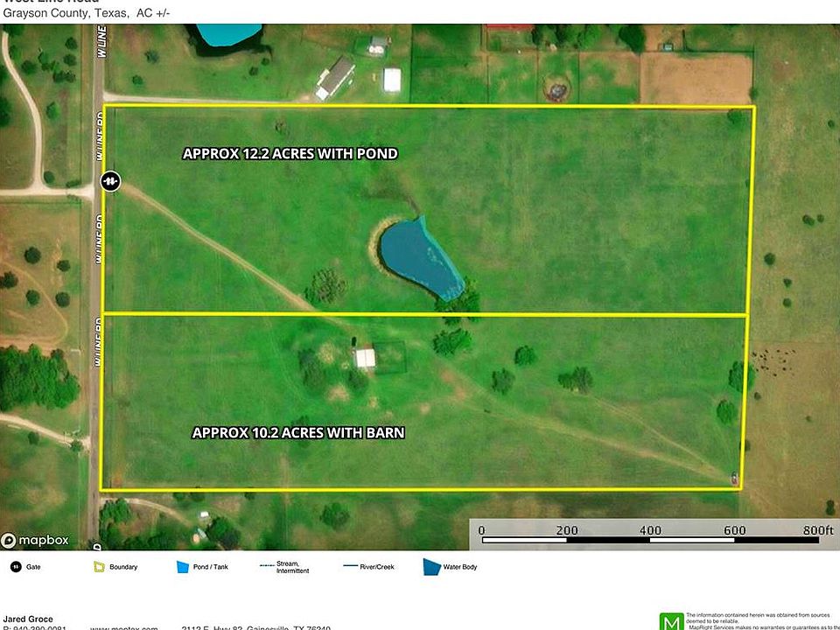This screenshot has width=840, height=630.
Task: Select the 'APPROX 12.2 ACRES WITH POND' label
Action: [x=290, y=154]
